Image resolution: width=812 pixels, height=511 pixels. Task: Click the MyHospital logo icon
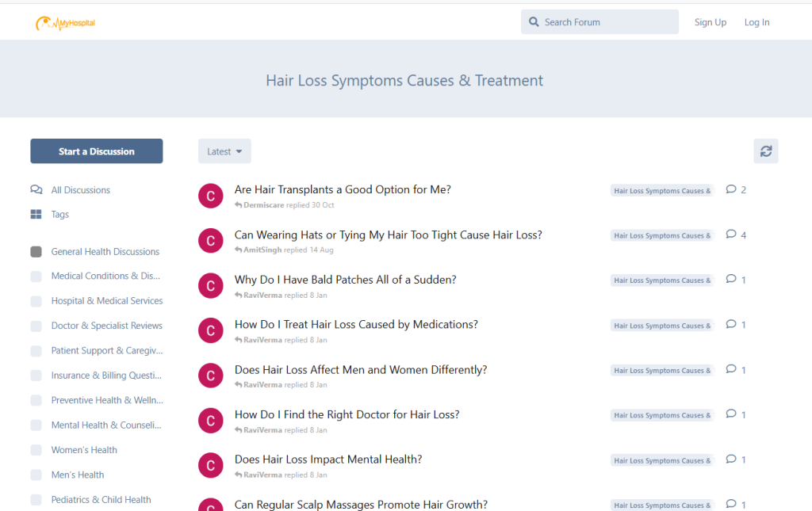[x=46, y=23]
